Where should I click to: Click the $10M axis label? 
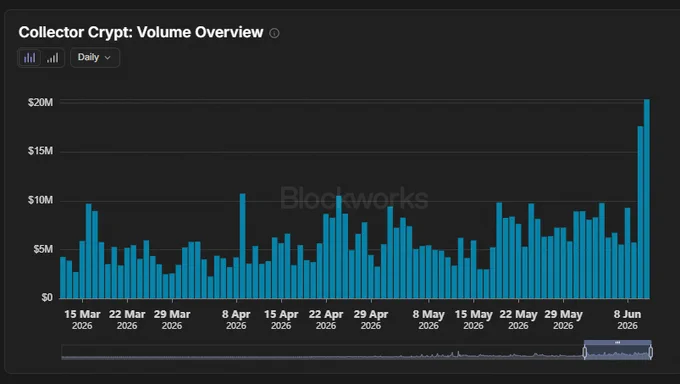40,200
